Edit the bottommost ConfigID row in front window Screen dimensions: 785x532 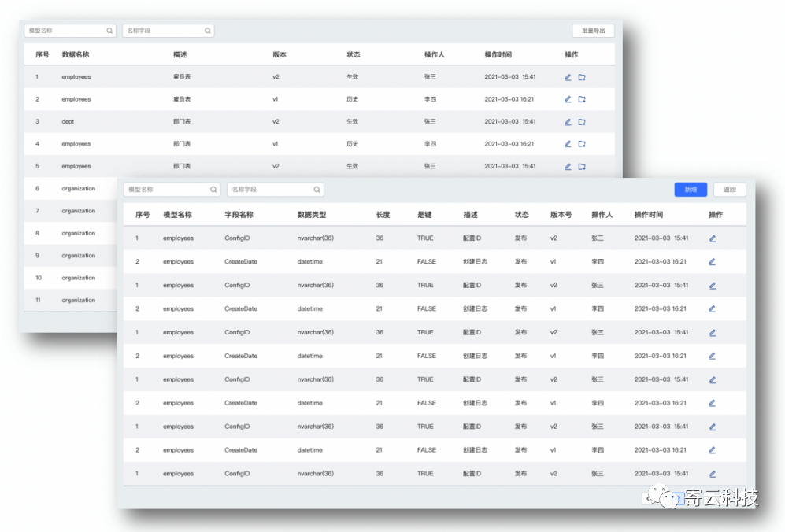click(713, 474)
